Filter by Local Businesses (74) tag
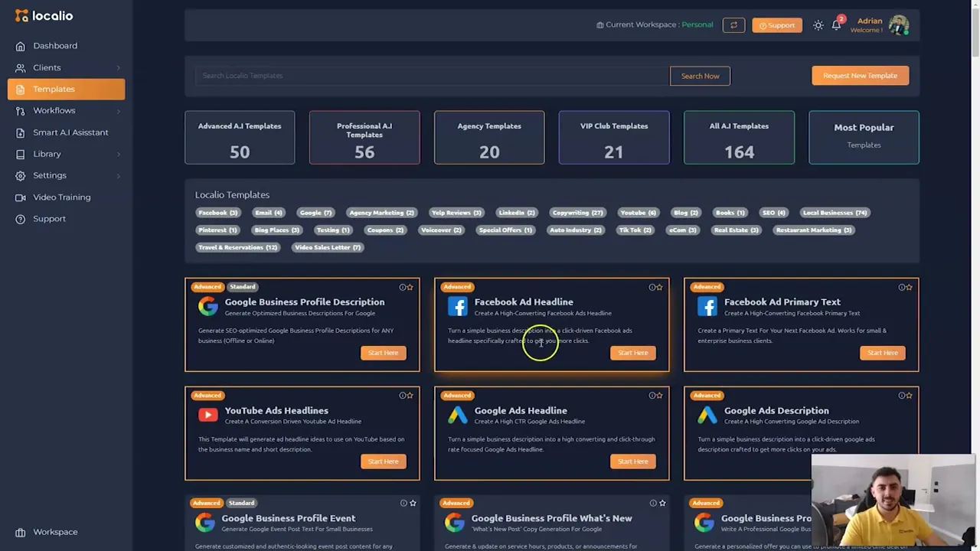This screenshot has width=980, height=551. (x=835, y=213)
